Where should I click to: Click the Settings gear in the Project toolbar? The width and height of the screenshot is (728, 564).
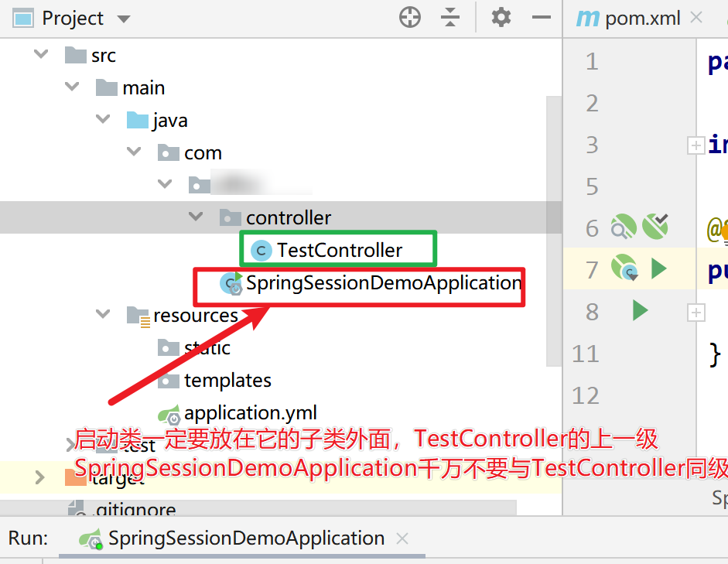(501, 17)
